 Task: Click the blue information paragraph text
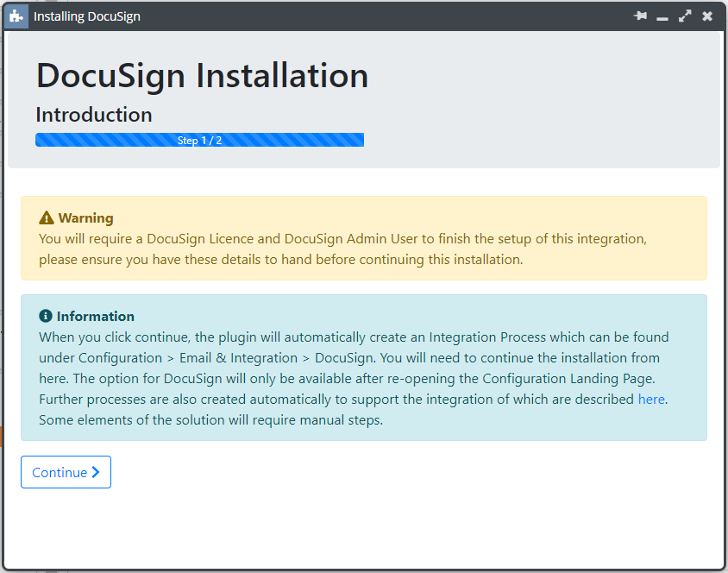tap(354, 378)
